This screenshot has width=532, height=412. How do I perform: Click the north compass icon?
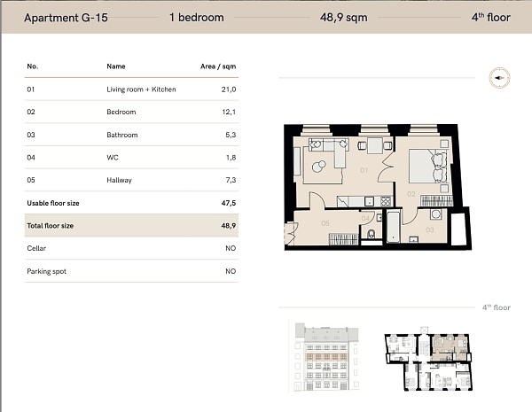[499, 78]
